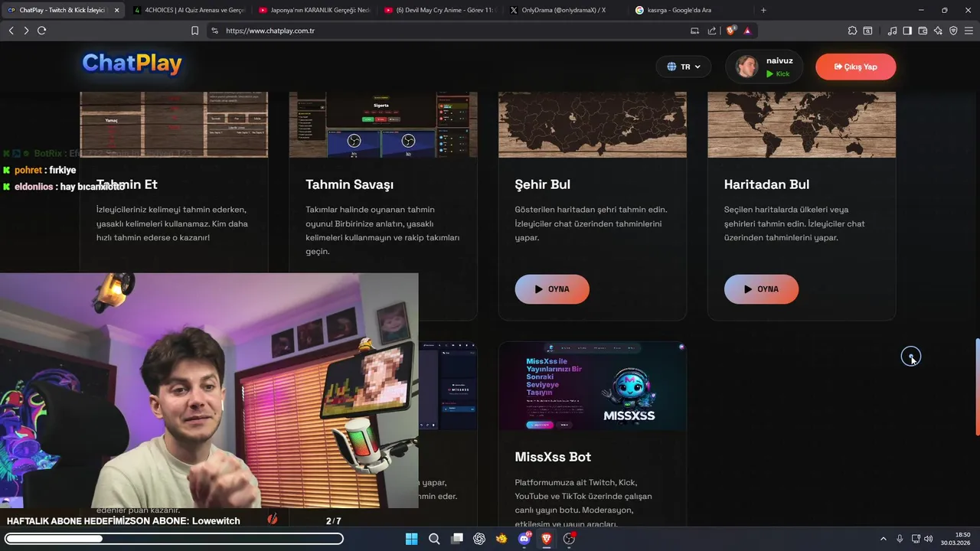
Task: Click the microphone tray icon
Action: click(900, 539)
